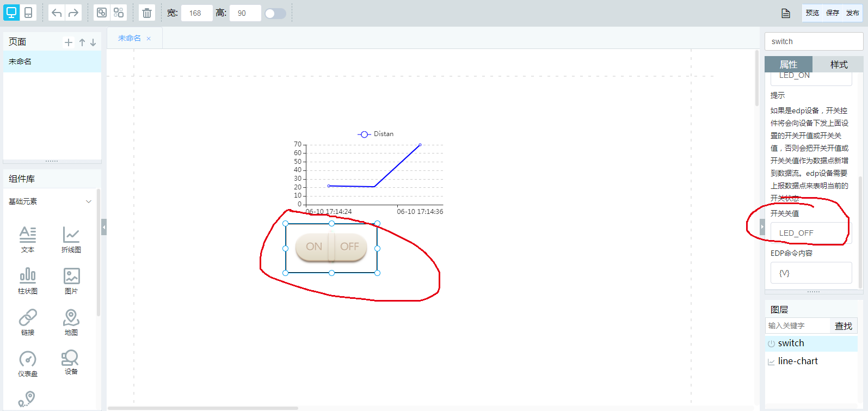Image resolution: width=868 pixels, height=411 pixels.
Task: Click the ungroup elements icon
Action: pyautogui.click(x=119, y=13)
